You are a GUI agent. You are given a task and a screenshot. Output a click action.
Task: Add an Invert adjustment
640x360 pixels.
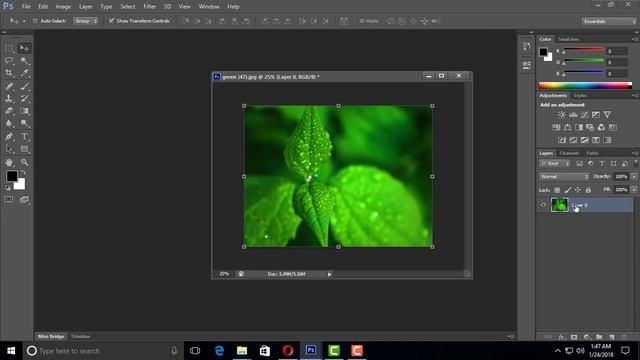562,140
